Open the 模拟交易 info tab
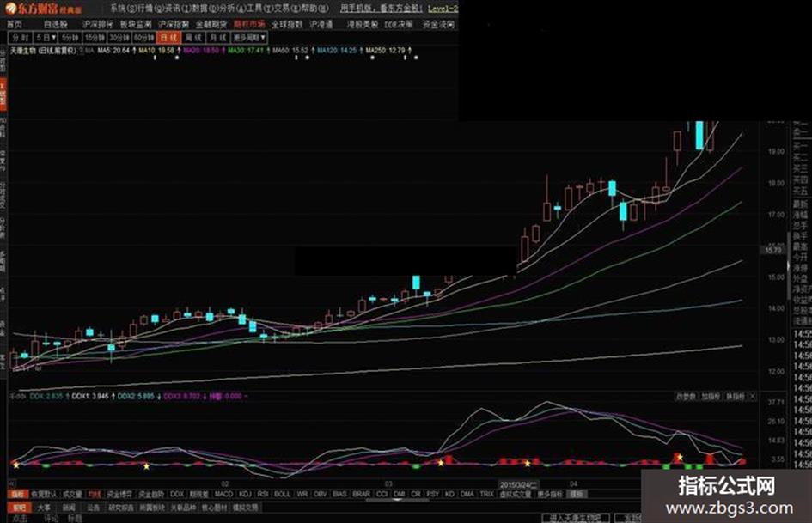812x523 pixels. click(x=246, y=508)
